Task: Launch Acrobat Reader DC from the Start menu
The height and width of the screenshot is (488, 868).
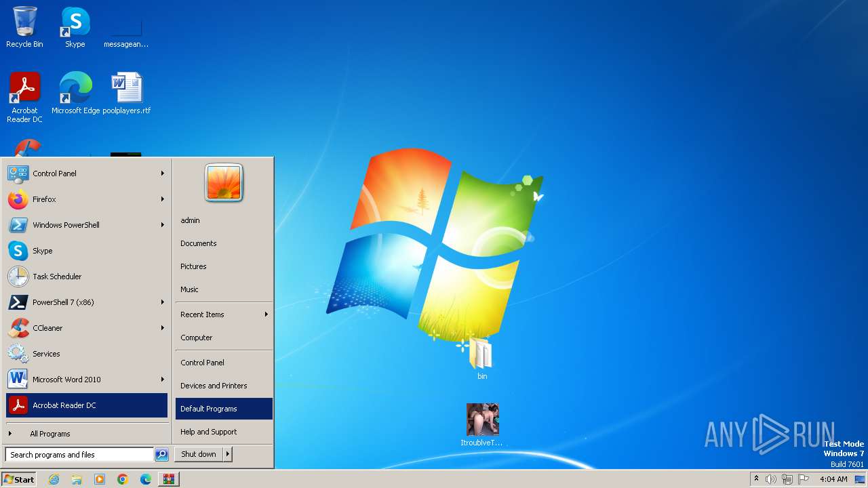Action: pos(87,405)
